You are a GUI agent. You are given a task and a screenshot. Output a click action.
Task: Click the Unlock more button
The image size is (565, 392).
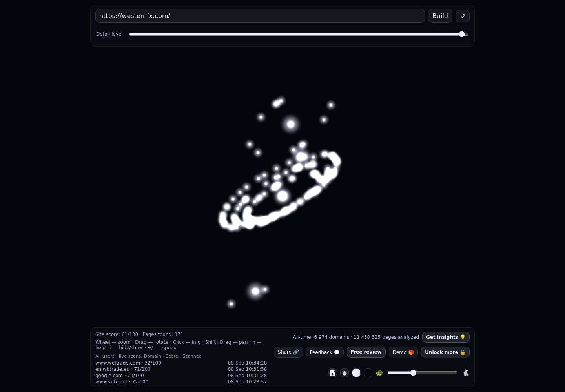[x=445, y=352]
